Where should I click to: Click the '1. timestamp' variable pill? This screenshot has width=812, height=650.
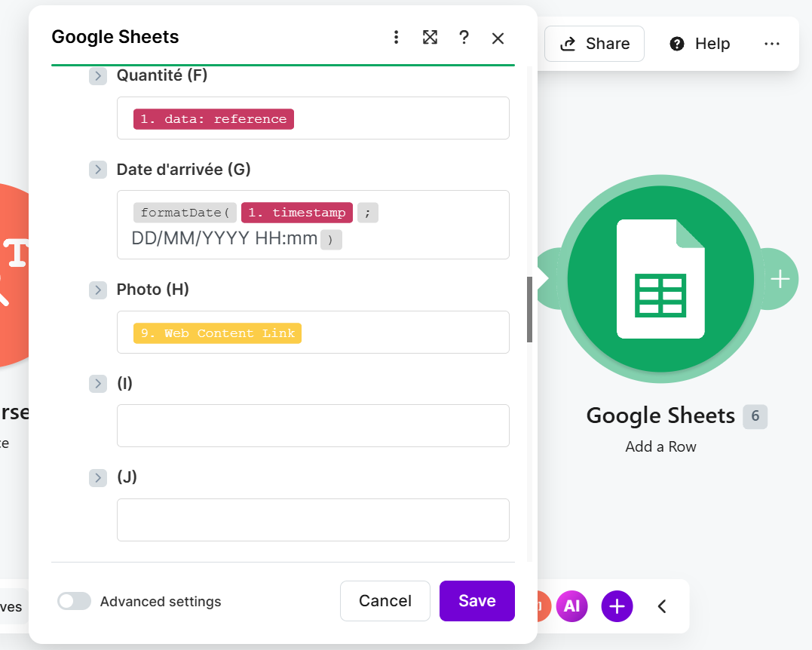[x=297, y=213]
